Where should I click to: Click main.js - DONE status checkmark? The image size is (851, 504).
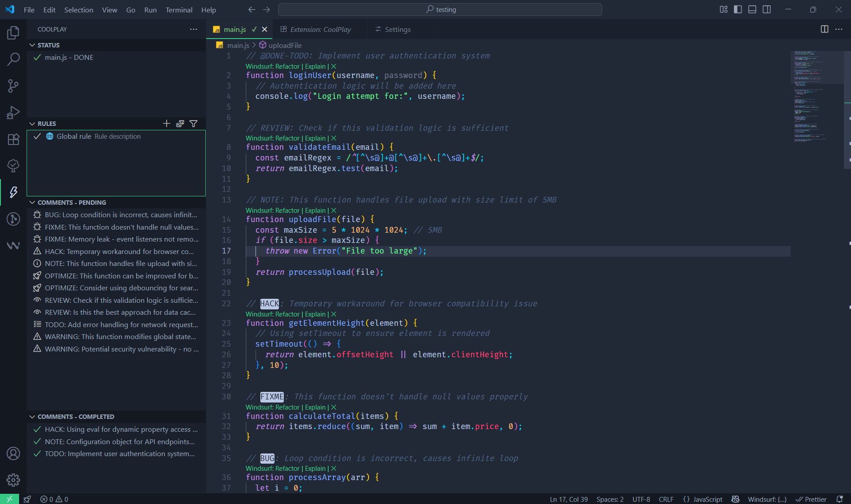tap(37, 58)
